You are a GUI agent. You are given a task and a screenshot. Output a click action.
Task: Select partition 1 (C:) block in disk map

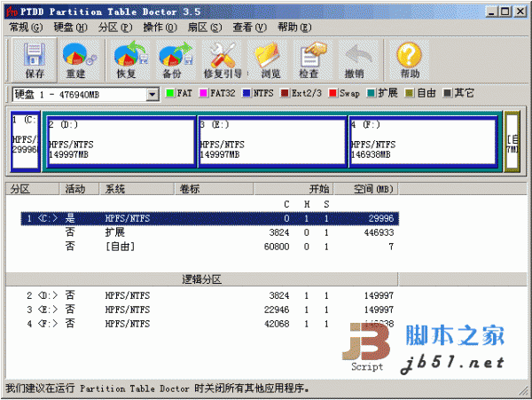25,141
